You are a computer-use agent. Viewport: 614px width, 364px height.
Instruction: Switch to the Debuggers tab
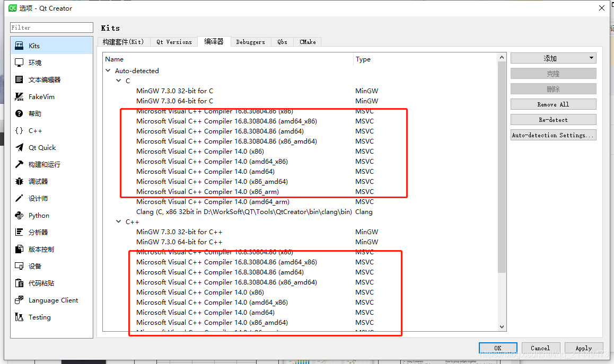(x=251, y=42)
